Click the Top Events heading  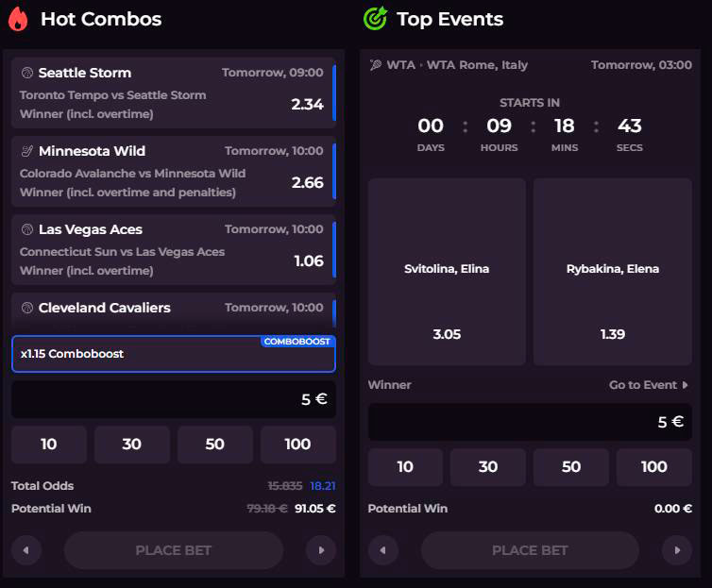[450, 19]
